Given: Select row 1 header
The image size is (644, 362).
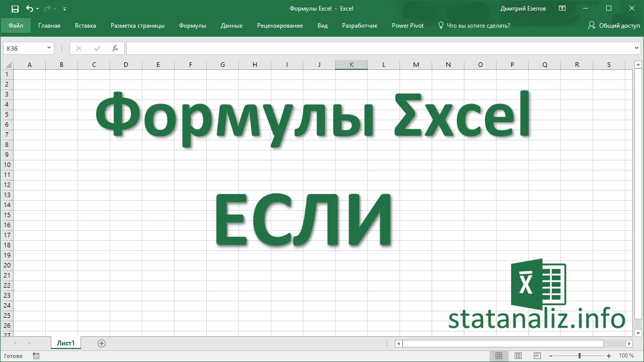Looking at the screenshot, I should [7, 74].
